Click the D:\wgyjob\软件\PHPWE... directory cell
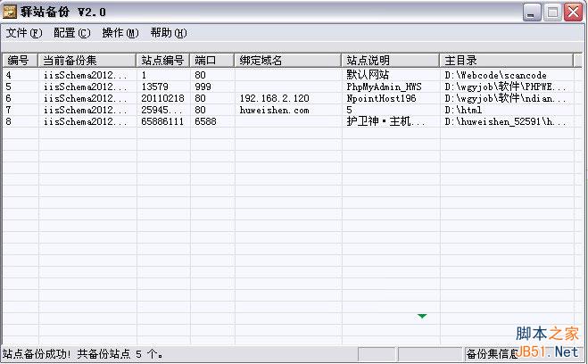Screen dimensions: 588x364 [505, 87]
